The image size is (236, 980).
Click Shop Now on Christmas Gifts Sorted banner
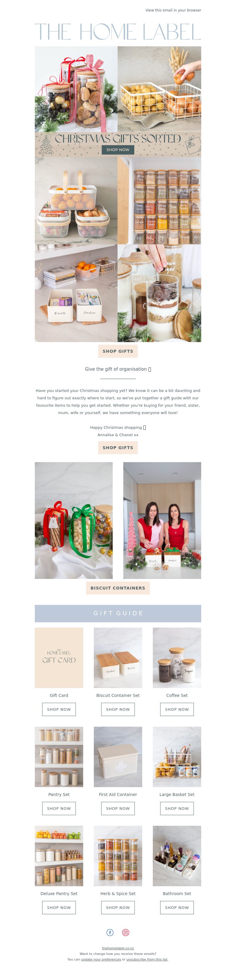[x=118, y=150]
